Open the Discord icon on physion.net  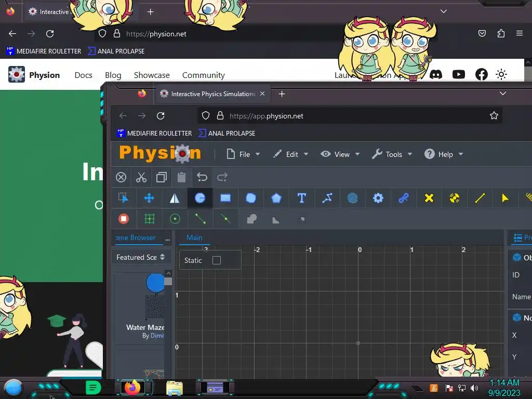pyautogui.click(x=436, y=74)
